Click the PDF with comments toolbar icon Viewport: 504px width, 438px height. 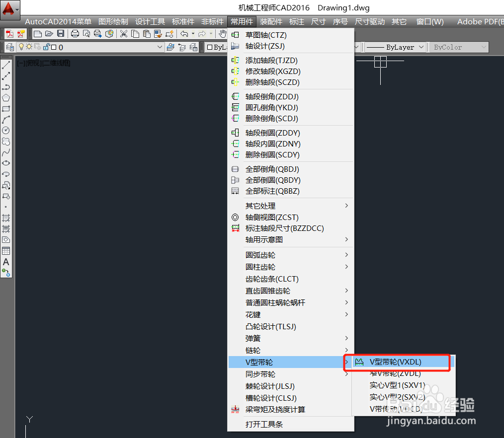(21, 34)
